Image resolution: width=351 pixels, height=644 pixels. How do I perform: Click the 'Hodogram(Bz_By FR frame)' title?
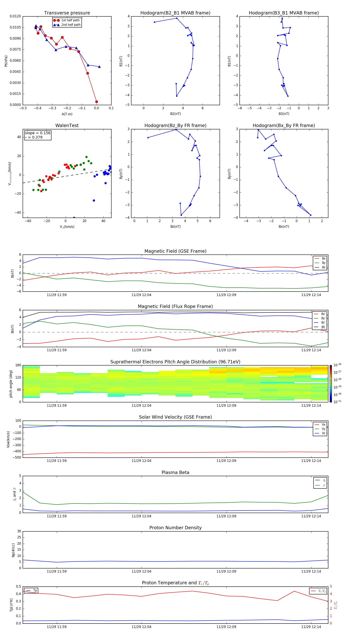[x=175, y=125]
